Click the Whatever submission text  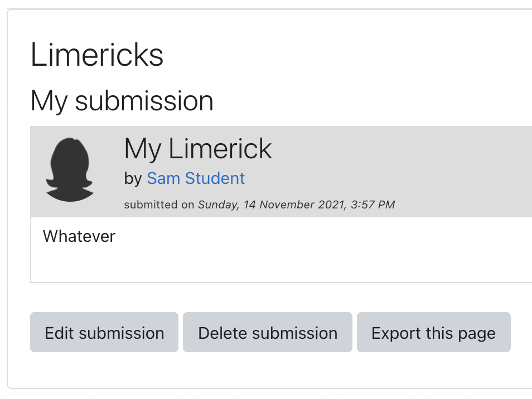pyautogui.click(x=79, y=236)
